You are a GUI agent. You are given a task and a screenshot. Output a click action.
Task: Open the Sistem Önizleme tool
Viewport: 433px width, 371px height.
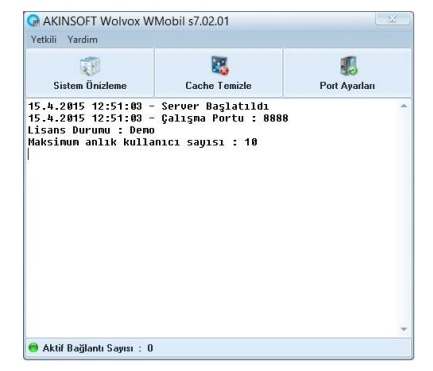click(90, 73)
